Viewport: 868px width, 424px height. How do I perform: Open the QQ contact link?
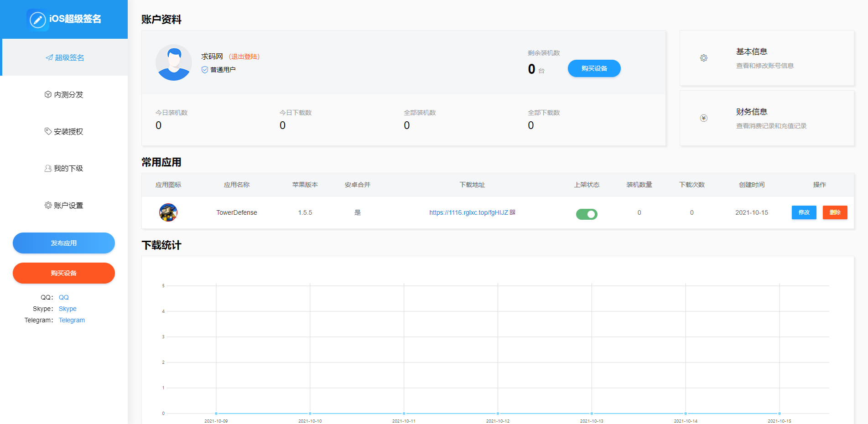[64, 297]
